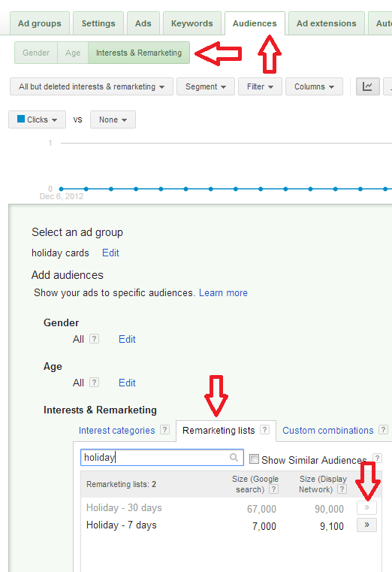
Task: Open the Columns dropdown
Action: (314, 86)
